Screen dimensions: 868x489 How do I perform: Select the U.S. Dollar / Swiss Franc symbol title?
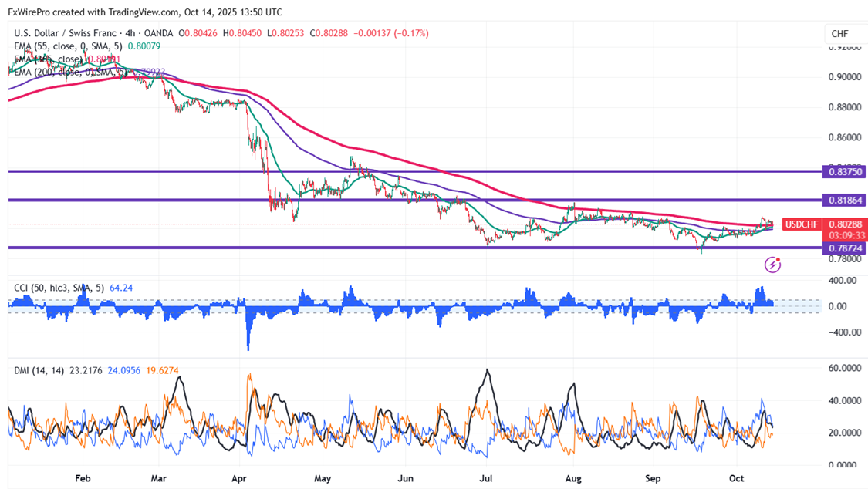(66, 33)
